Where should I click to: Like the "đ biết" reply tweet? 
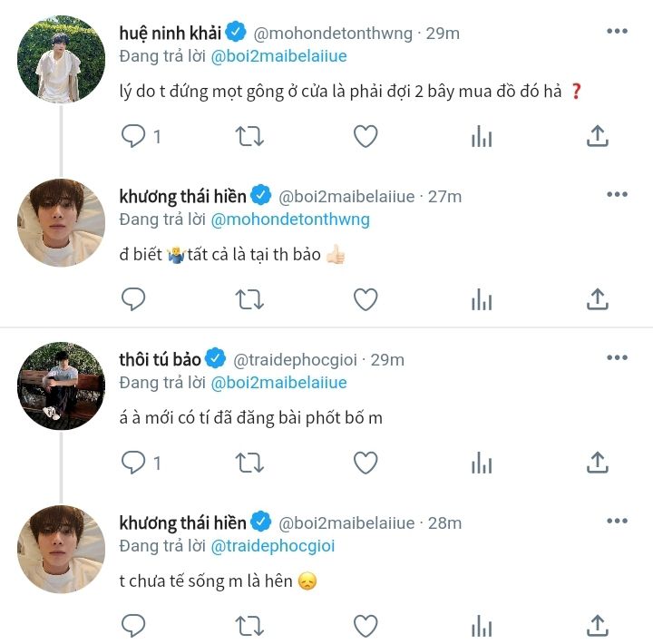coord(365,298)
